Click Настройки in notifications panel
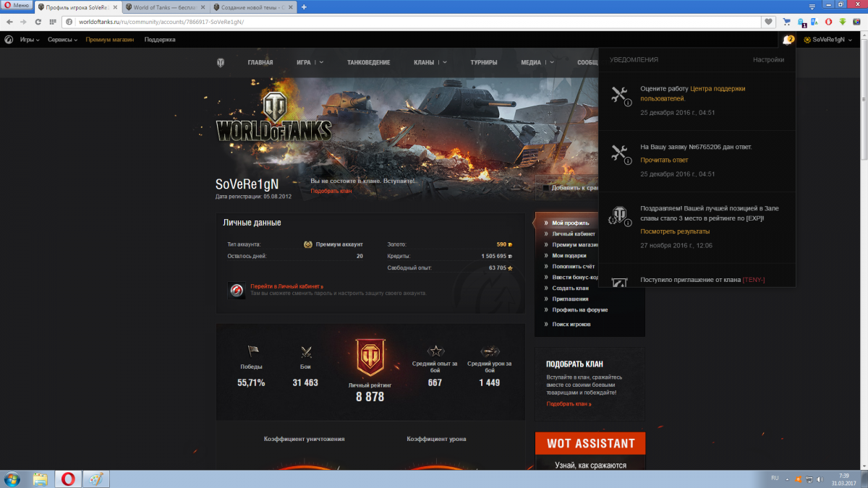Screen dimensions: 868x488 coord(768,60)
